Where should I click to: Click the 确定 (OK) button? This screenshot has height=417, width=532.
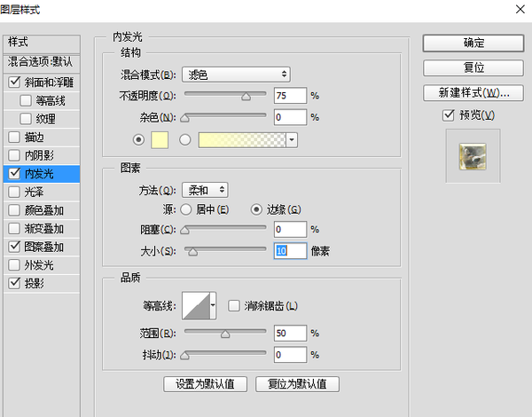point(473,43)
